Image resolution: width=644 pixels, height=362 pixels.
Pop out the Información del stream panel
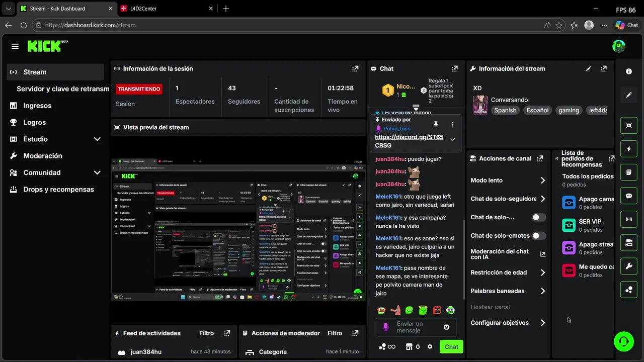603,69
